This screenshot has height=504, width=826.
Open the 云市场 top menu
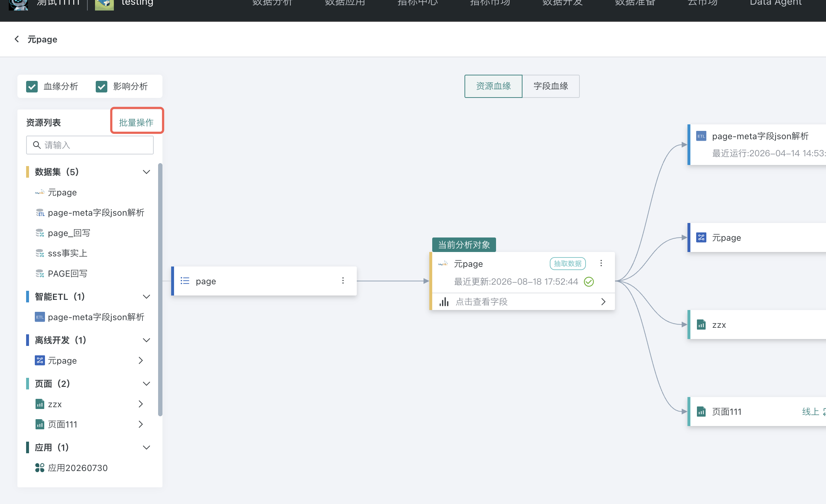(702, 3)
